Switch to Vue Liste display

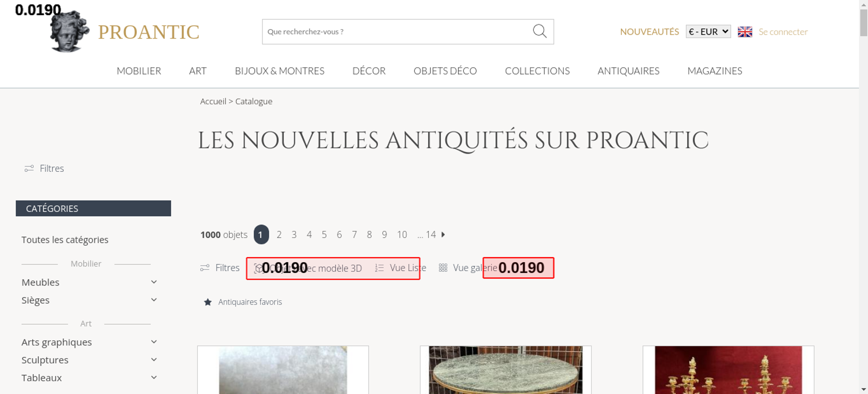(x=407, y=268)
